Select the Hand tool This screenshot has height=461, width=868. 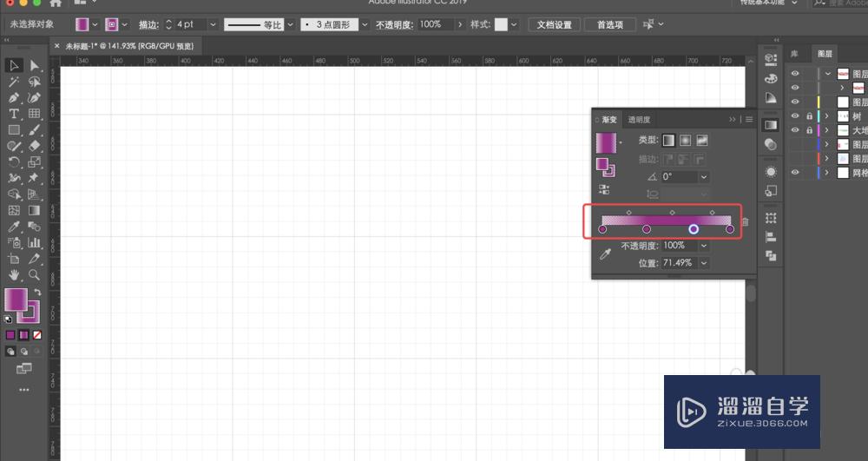pyautogui.click(x=14, y=274)
